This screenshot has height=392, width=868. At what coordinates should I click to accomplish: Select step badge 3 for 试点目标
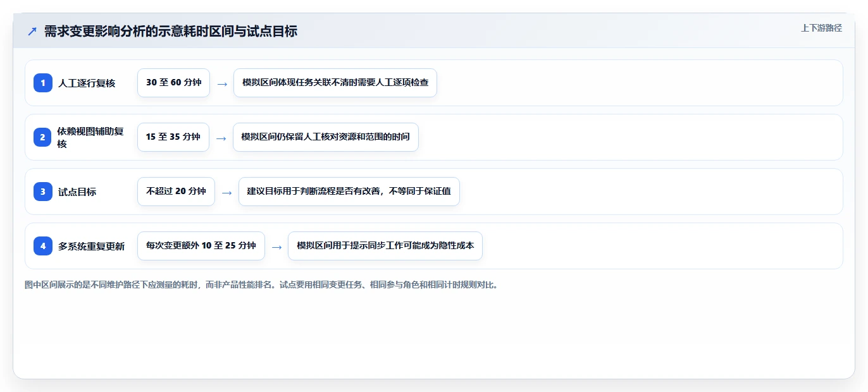tap(43, 192)
